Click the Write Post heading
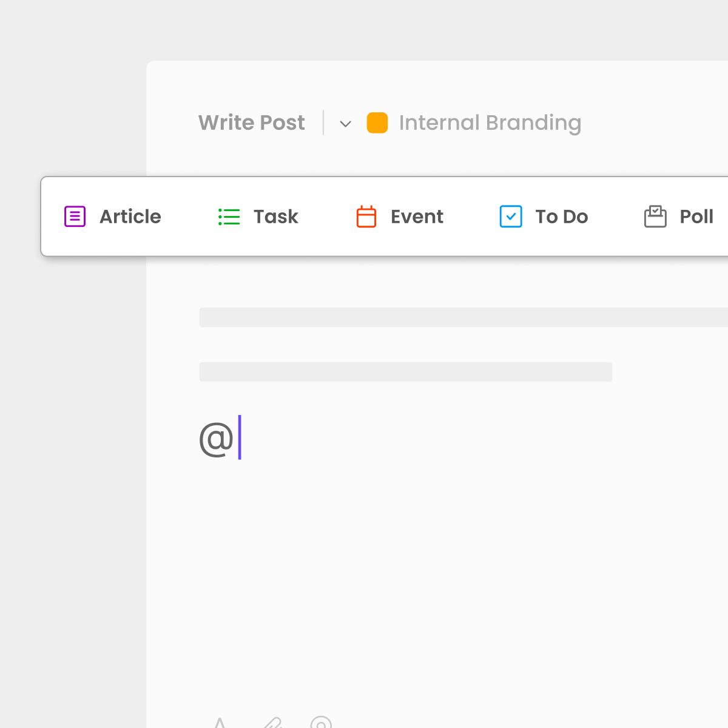Screen dimensions: 728x728 click(251, 123)
